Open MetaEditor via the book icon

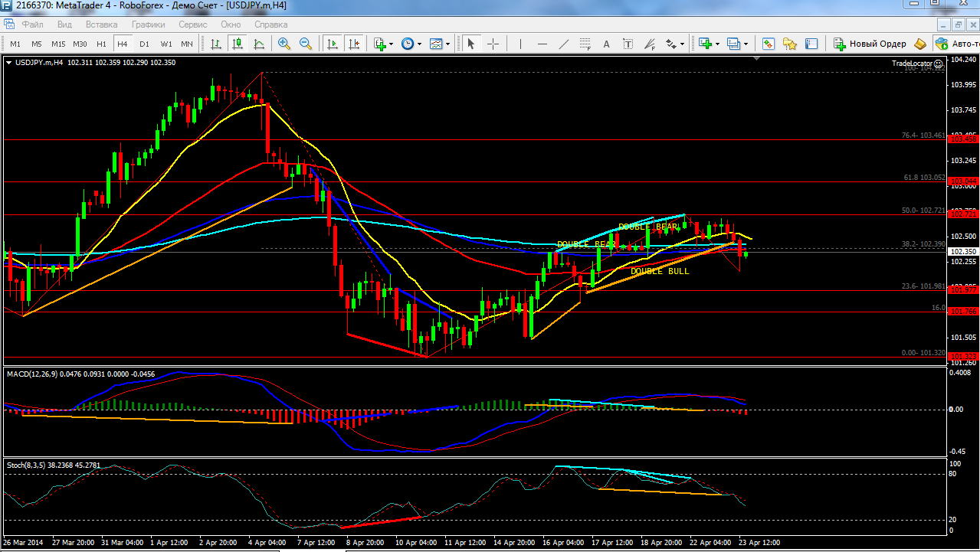pyautogui.click(x=920, y=44)
